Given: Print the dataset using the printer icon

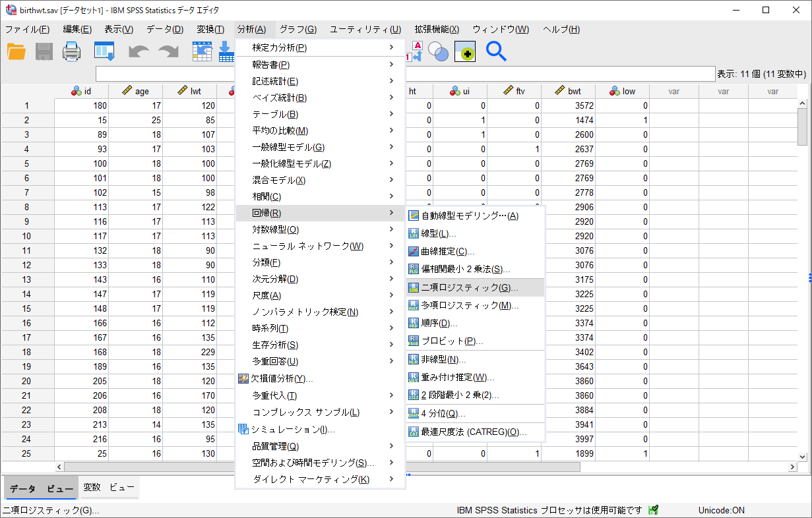Looking at the screenshot, I should (73, 51).
